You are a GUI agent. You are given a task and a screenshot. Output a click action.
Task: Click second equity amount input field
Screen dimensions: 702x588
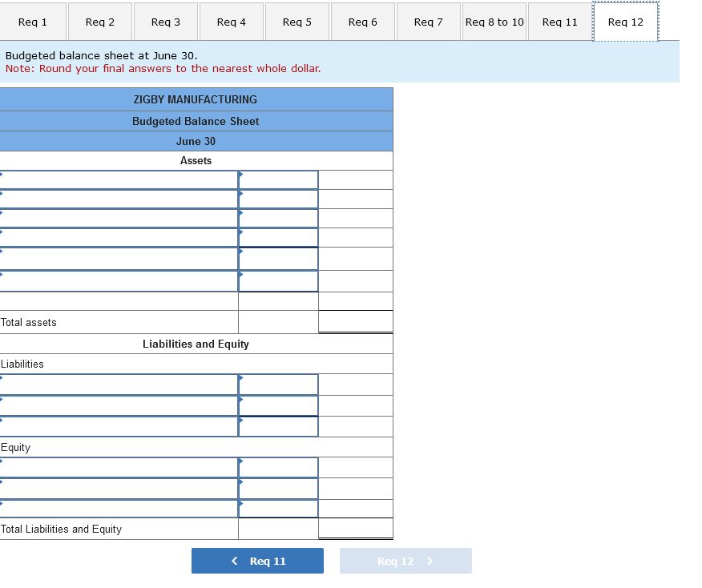coord(278,489)
